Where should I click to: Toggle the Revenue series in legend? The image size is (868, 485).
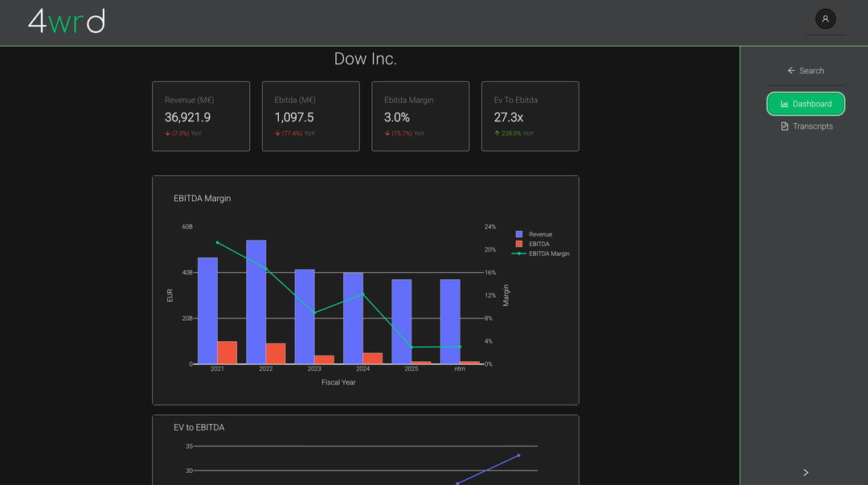pos(540,234)
